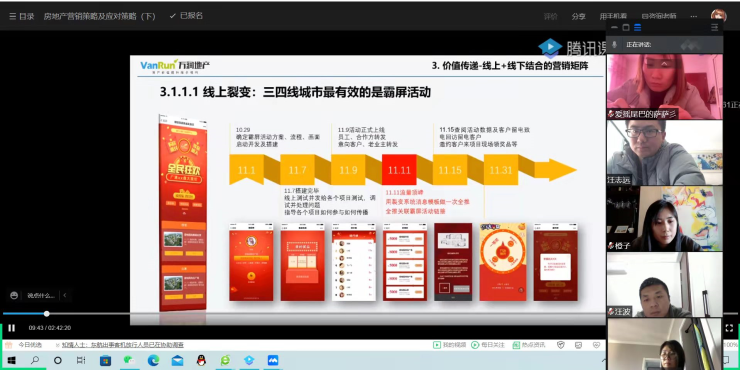Open Microsoft Store from the taskbar
The image size is (740, 370).
(105, 361)
